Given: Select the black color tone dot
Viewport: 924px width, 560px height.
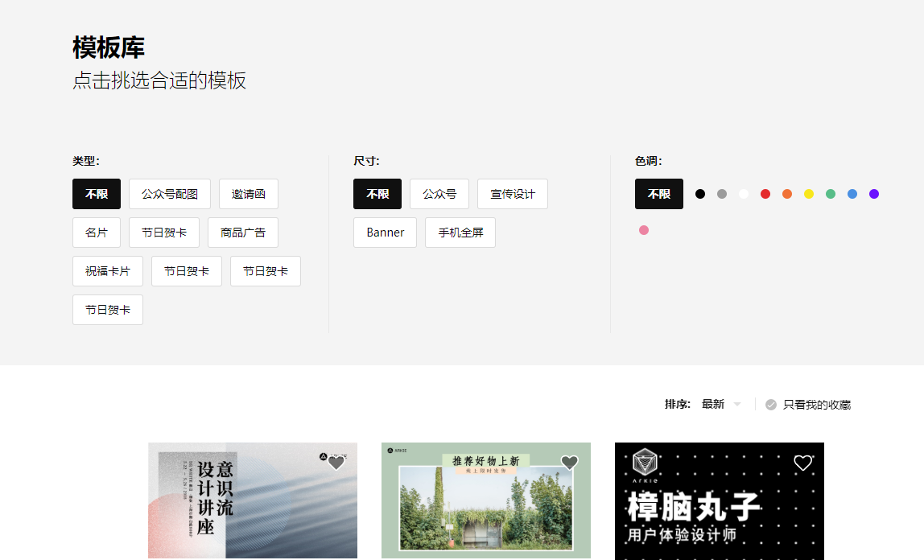Looking at the screenshot, I should 700,194.
